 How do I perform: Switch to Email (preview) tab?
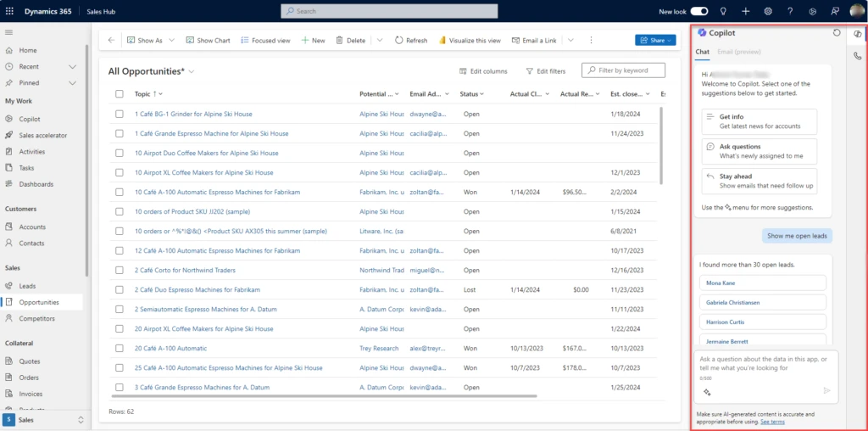tap(739, 52)
